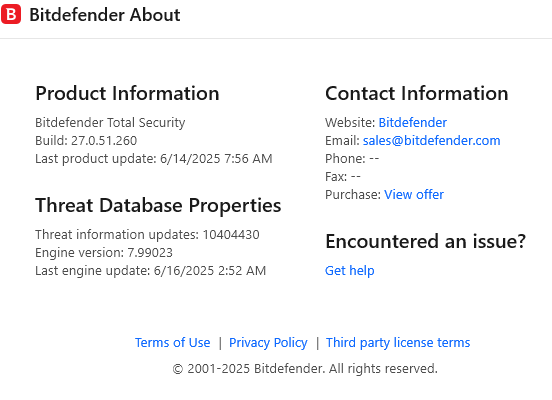Click the Threat Database Properties heading
Image resolution: width=552 pixels, height=400 pixels.
tap(158, 205)
